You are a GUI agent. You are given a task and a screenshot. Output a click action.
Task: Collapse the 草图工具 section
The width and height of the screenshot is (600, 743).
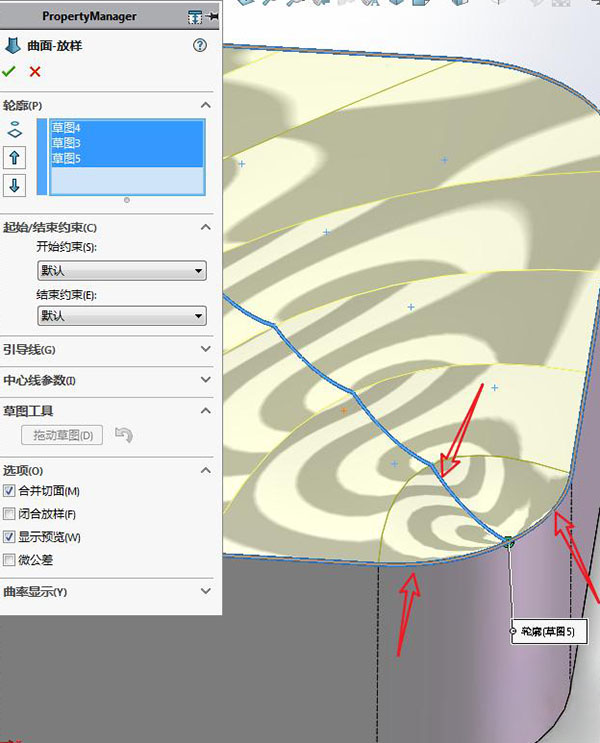click(x=206, y=411)
